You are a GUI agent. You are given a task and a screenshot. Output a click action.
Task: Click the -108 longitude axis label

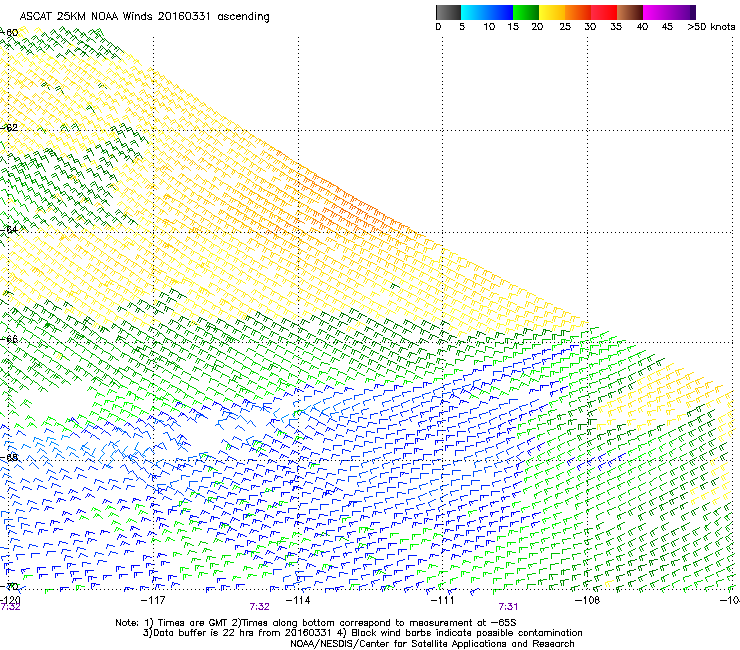(x=587, y=600)
